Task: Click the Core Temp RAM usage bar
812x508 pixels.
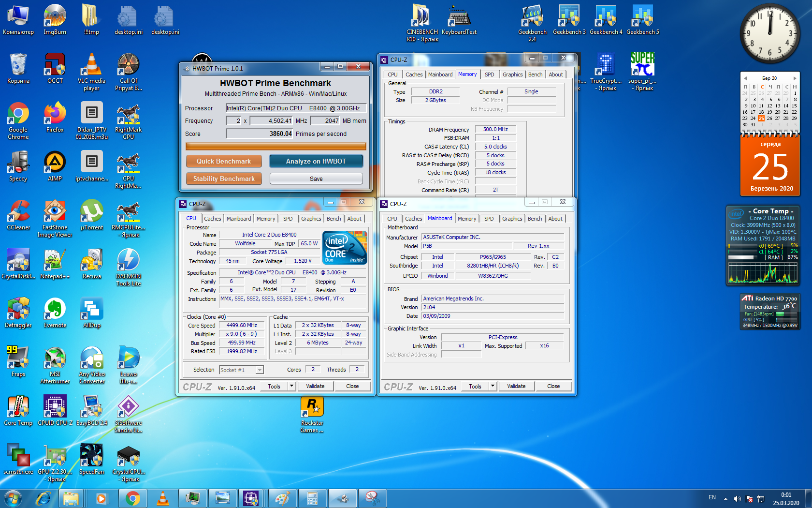Action: [x=742, y=257]
